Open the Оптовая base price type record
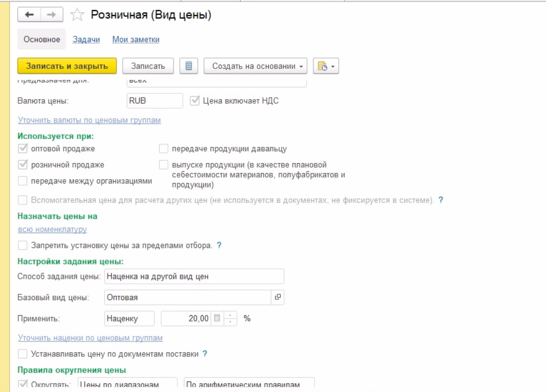Image resolution: width=546 pixels, height=392 pixels. pos(278,297)
